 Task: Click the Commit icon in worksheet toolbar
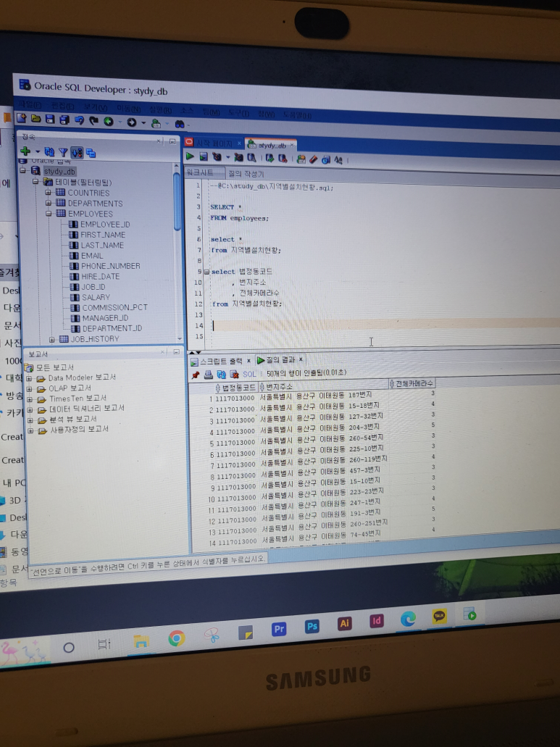[269, 158]
